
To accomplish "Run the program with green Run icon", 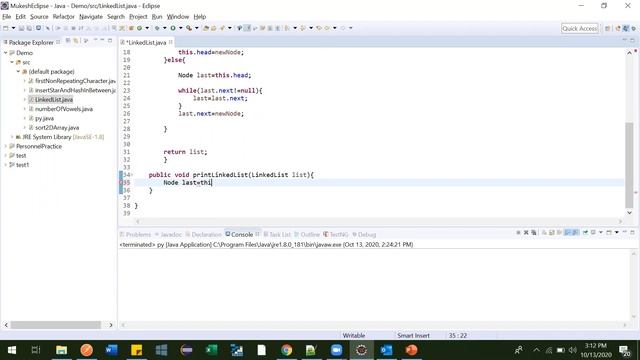I will click(173, 28).
